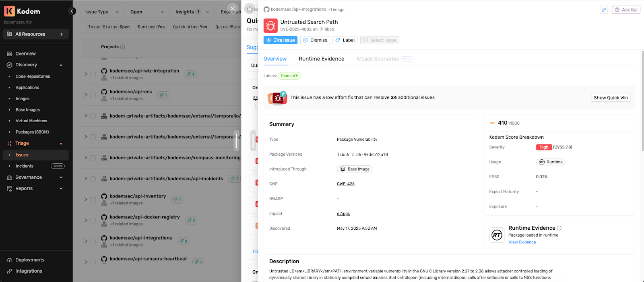Screen dimensions: 644x282
Task: Click the Team: WH label chip
Action: 289,76
